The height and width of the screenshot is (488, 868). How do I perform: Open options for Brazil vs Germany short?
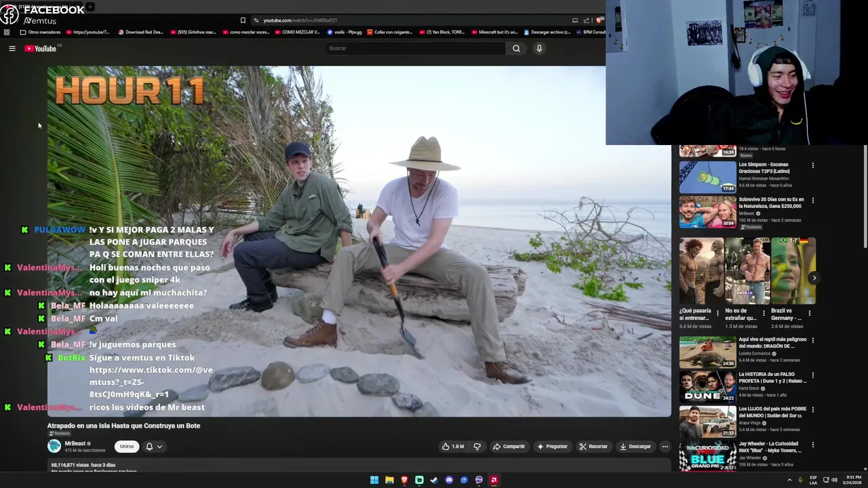(810, 313)
